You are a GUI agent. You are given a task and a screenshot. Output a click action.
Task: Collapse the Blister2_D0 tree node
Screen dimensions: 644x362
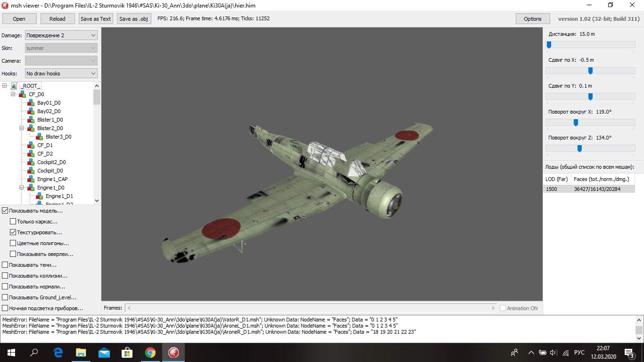point(22,128)
